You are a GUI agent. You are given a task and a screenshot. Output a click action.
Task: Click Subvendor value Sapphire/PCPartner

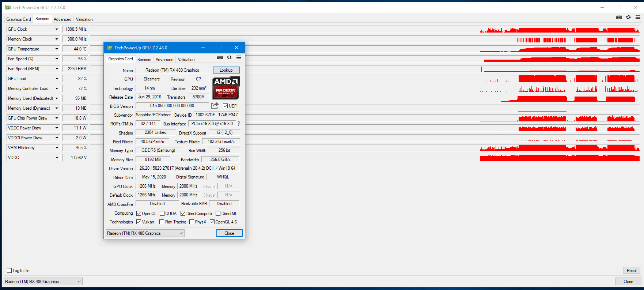coord(153,115)
